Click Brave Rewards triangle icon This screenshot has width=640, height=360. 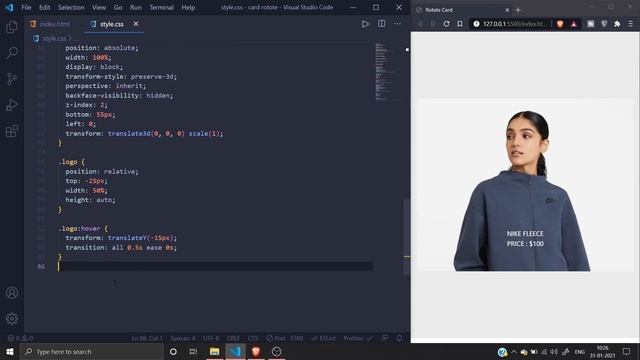[x=574, y=24]
